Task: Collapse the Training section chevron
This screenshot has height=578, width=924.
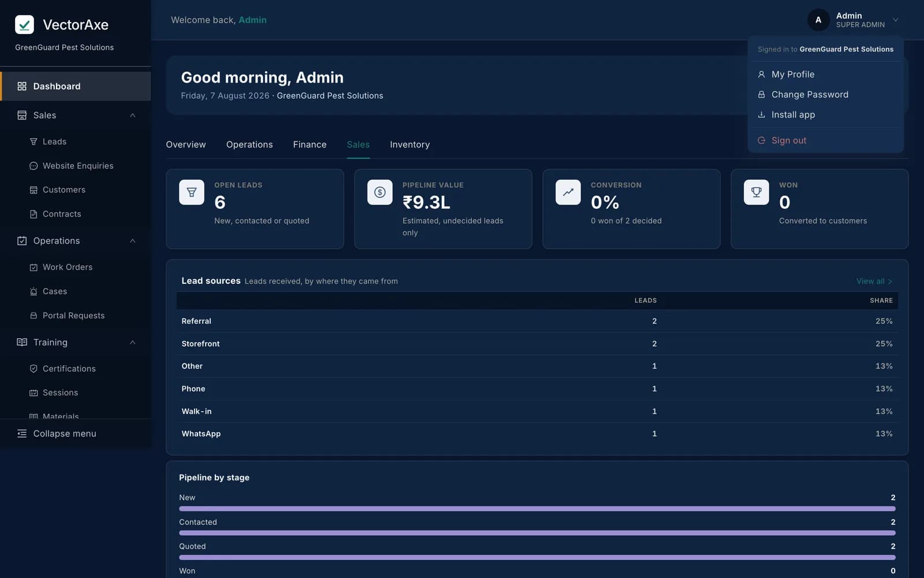Action: pyautogui.click(x=133, y=342)
